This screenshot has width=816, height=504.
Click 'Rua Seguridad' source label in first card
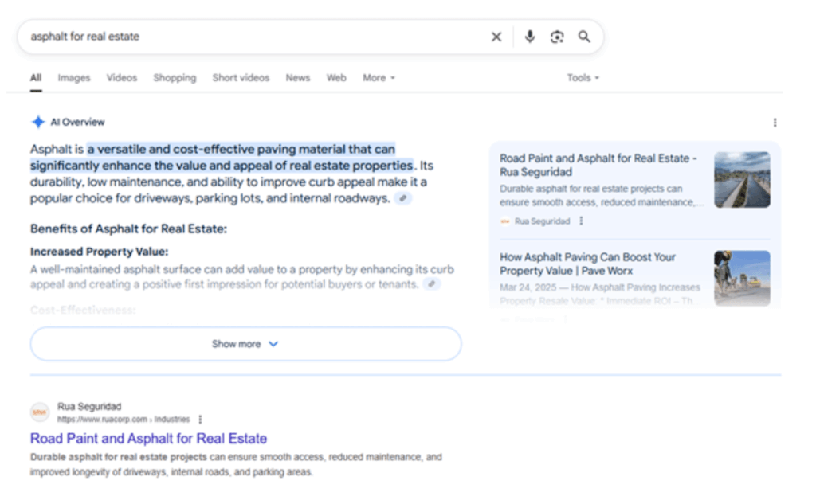click(542, 221)
